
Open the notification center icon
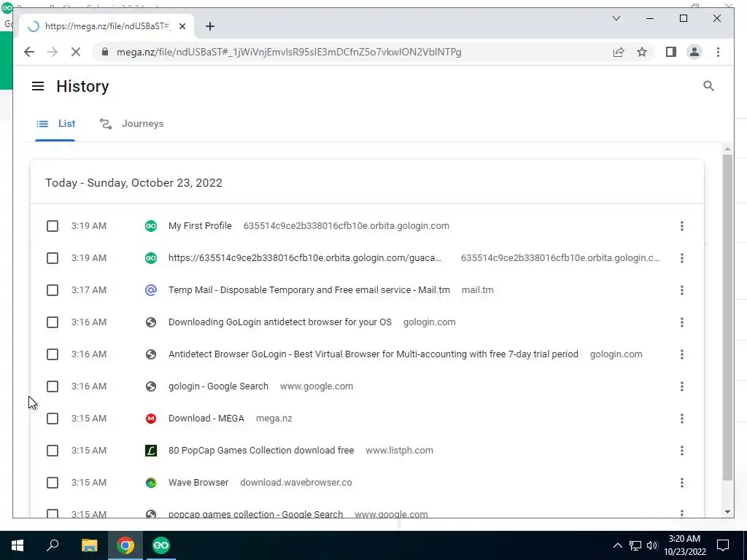click(723, 545)
